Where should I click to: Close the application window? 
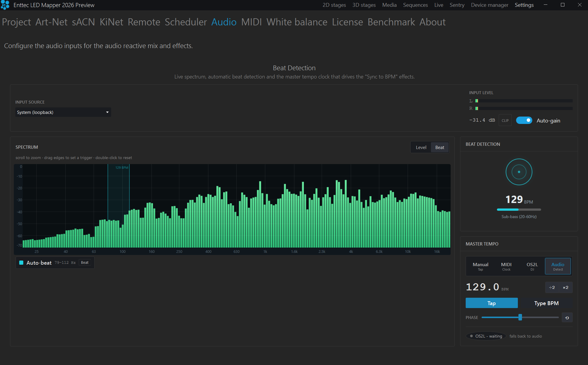(579, 5)
